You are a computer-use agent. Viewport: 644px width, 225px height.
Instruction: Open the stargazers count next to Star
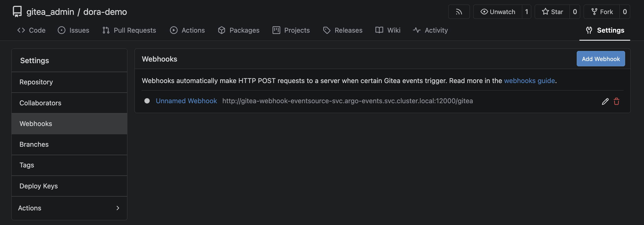[575, 12]
